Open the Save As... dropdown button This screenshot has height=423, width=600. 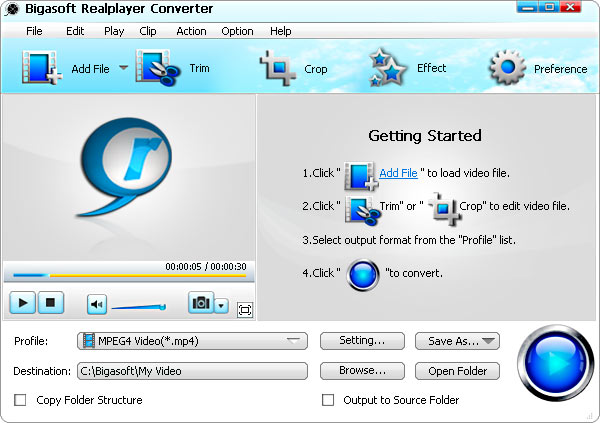(x=457, y=341)
